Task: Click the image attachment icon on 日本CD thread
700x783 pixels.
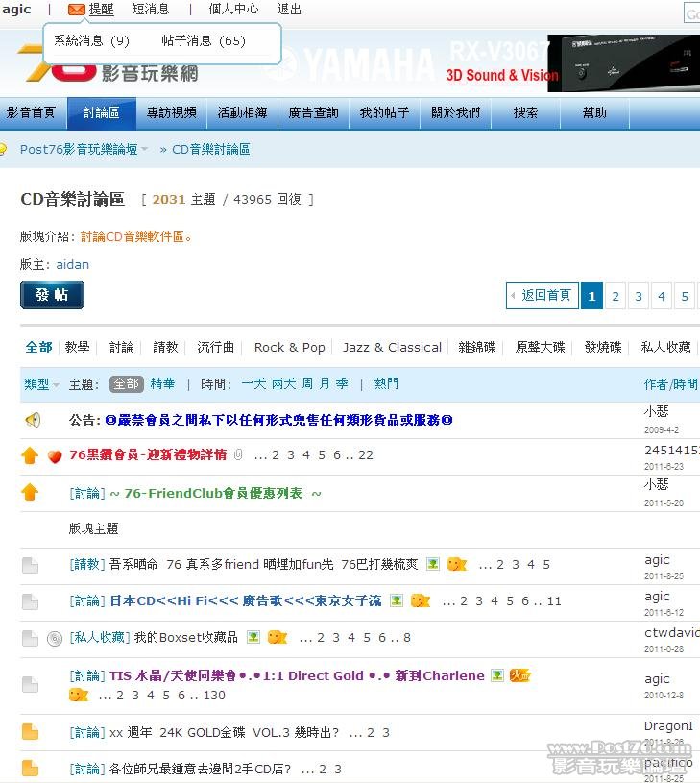Action: click(397, 600)
